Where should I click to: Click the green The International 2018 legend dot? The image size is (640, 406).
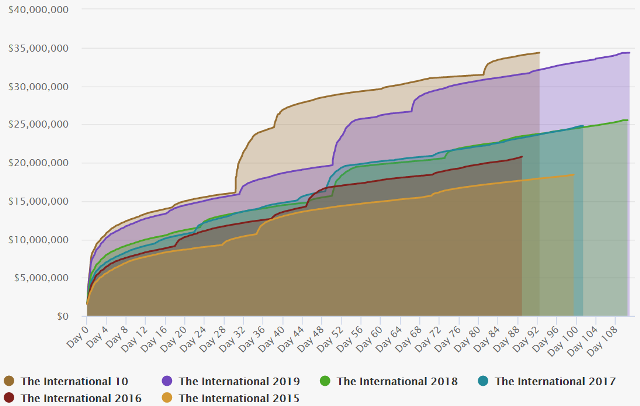(x=324, y=381)
